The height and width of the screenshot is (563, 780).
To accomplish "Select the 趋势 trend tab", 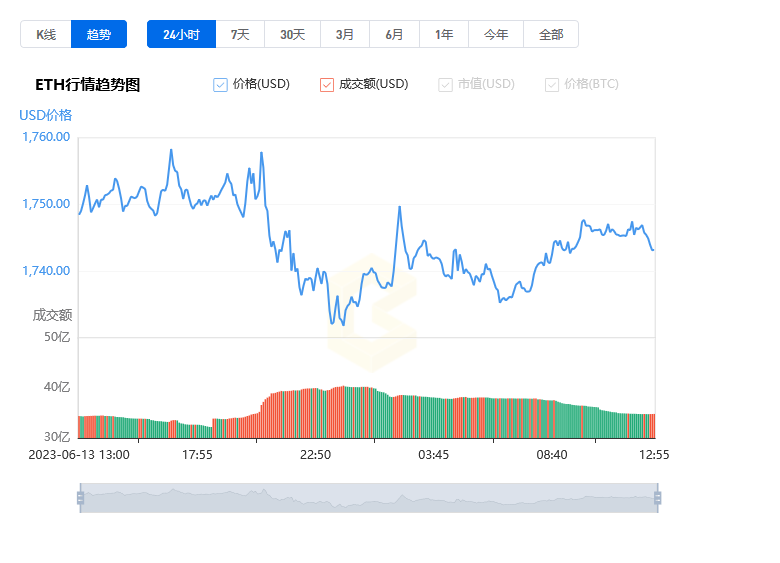I will click(x=99, y=34).
